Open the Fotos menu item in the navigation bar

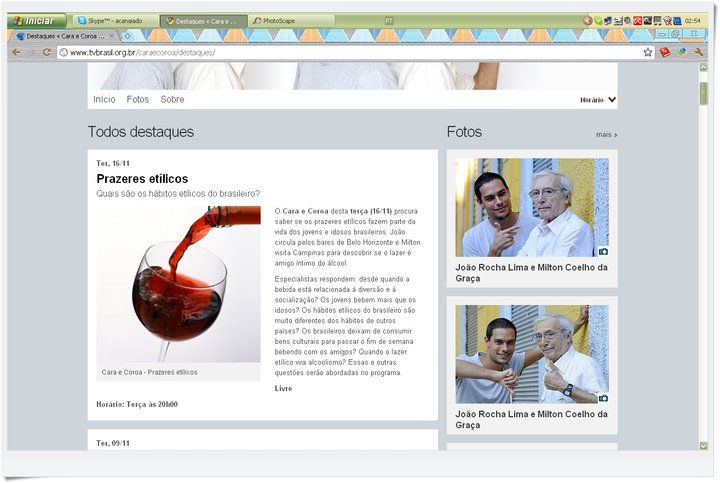pos(138,99)
